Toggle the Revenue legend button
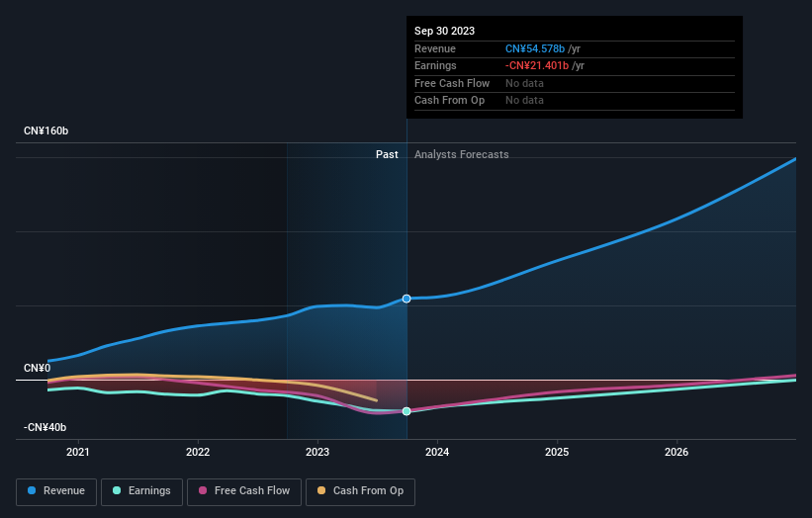 pos(56,491)
